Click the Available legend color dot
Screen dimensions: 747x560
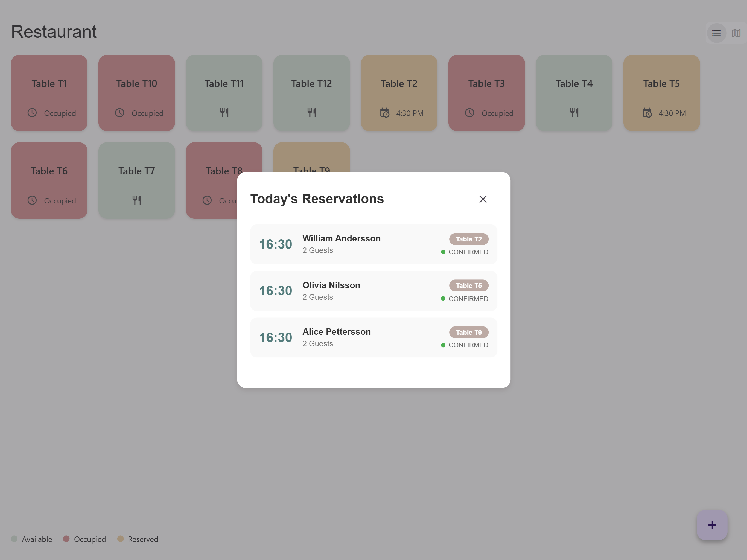(14, 539)
